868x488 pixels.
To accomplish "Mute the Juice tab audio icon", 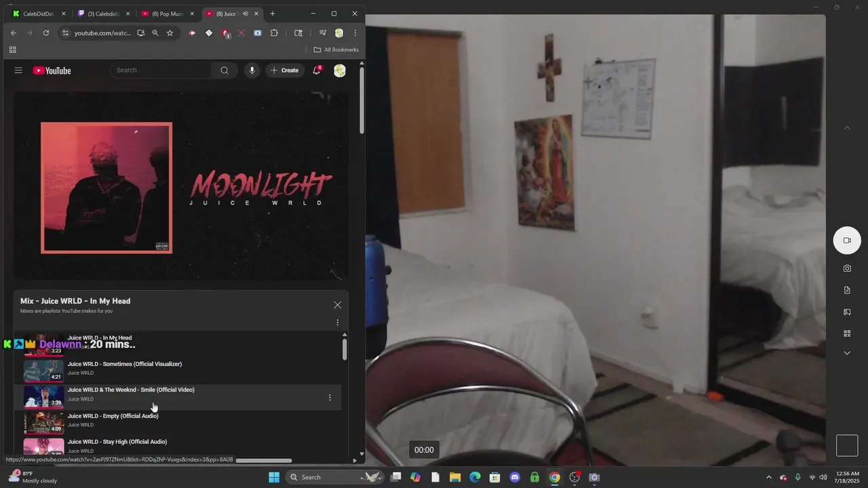I will 245,14.
